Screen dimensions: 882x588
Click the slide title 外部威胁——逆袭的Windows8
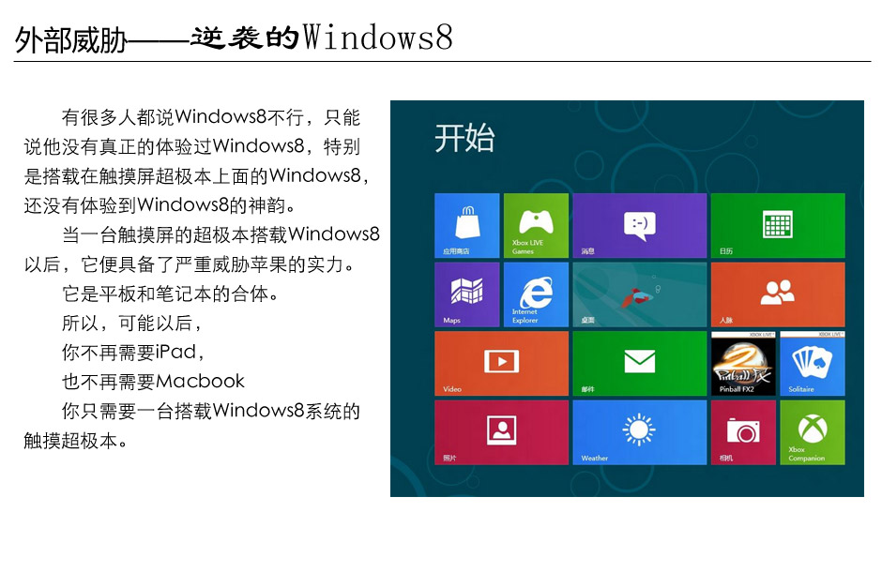[x=235, y=38]
